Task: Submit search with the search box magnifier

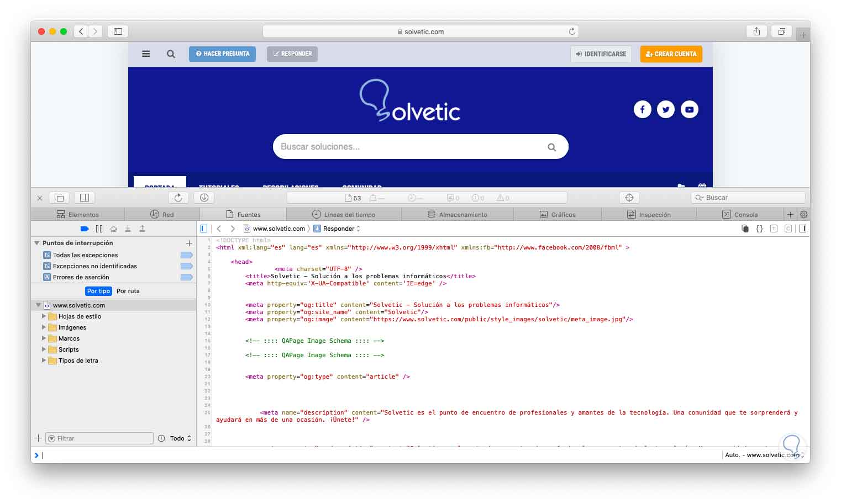Action: click(x=551, y=147)
